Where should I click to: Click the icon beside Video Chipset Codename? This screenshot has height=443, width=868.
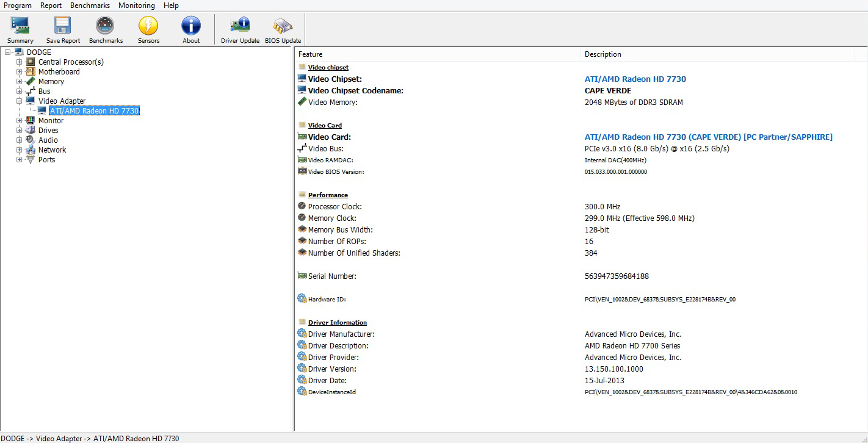pos(302,90)
